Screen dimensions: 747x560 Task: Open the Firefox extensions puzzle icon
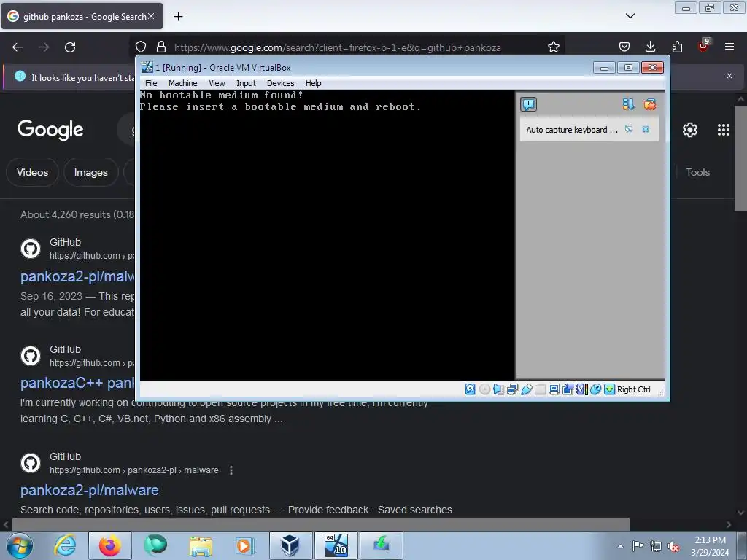[677, 47]
